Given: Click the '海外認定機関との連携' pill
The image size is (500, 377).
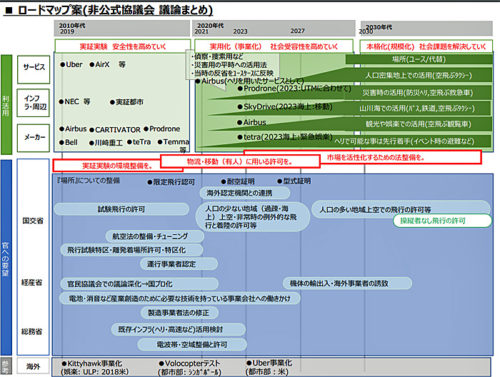Looking at the screenshot, I should point(245,193).
